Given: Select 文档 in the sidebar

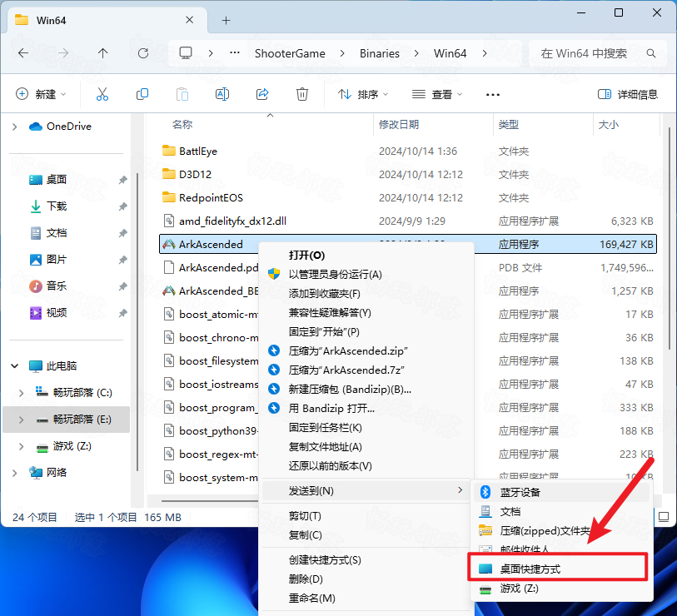Looking at the screenshot, I should 56,233.
